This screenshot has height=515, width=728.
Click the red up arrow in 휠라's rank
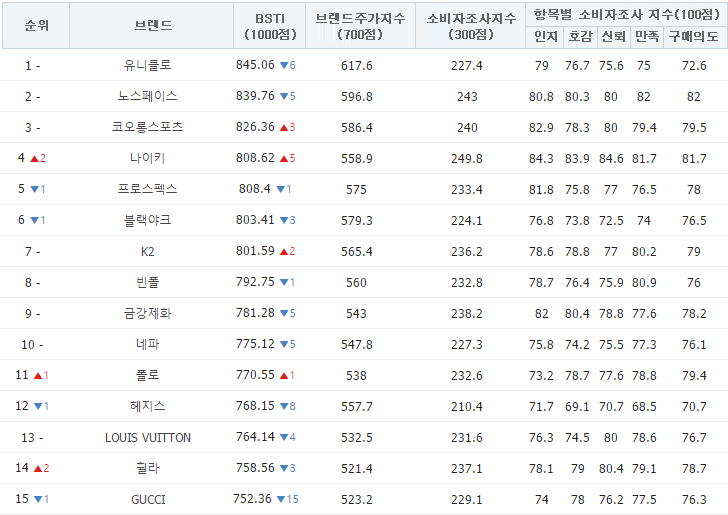39,469
